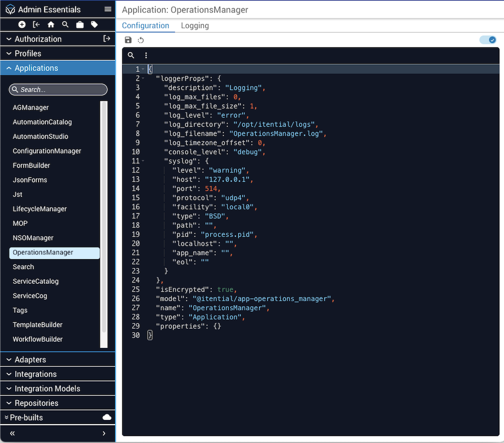Open WorkflowBuilder in the applications list

point(38,339)
